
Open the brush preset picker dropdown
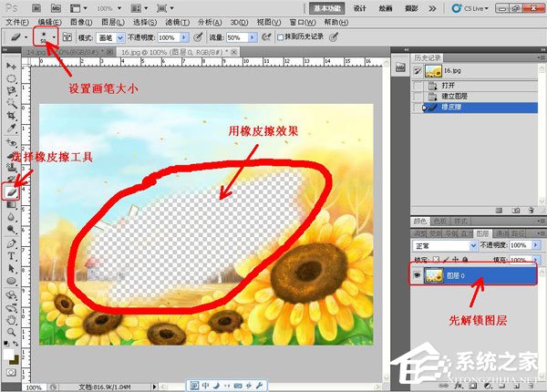click(54, 37)
